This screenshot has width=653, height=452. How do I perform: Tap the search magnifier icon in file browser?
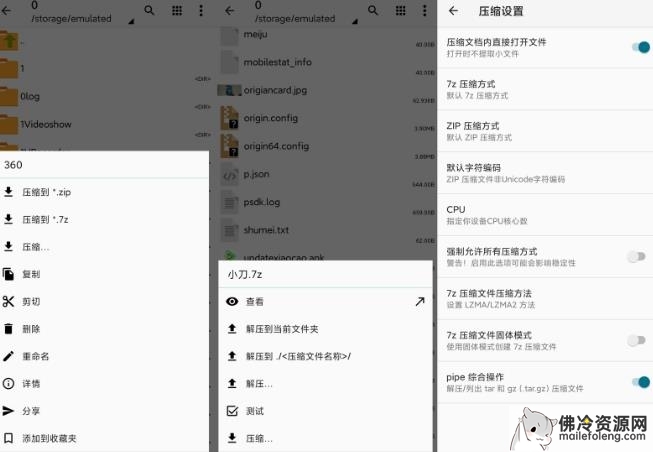pyautogui.click(x=150, y=11)
